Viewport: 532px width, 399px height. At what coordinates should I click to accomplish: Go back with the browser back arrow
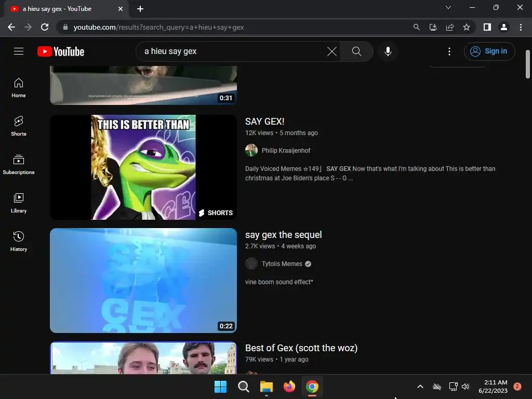11,27
